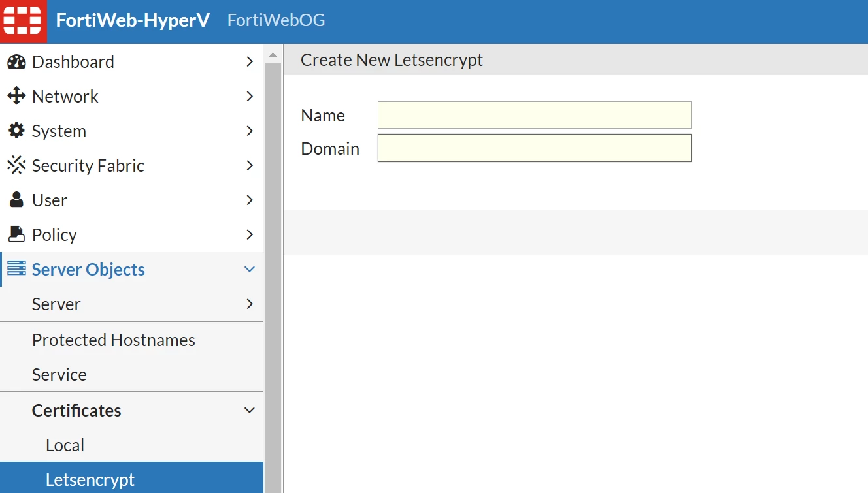Select the Certificates submenu
The height and width of the screenshot is (493, 868).
coord(131,411)
